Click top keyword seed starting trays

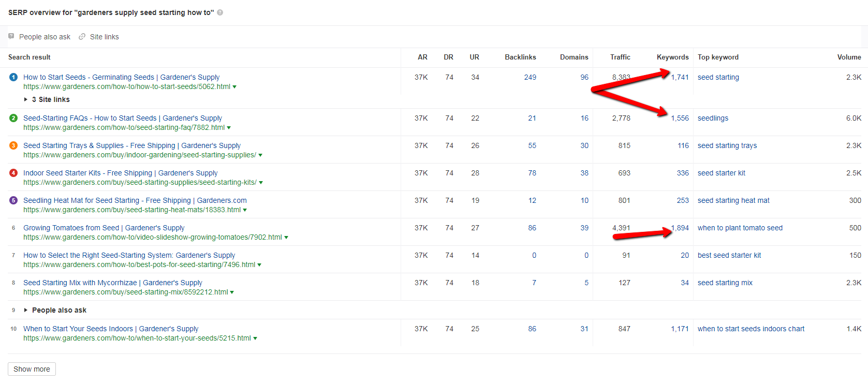click(727, 145)
